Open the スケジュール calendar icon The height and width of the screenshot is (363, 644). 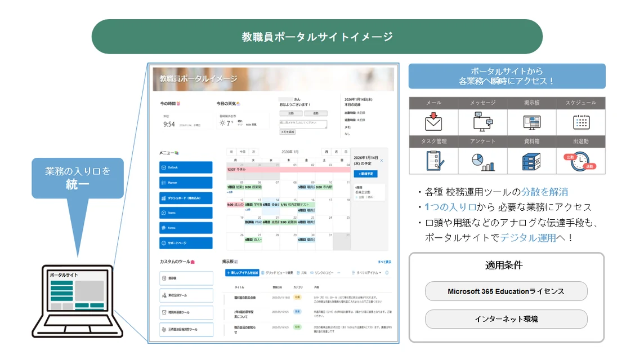point(581,122)
